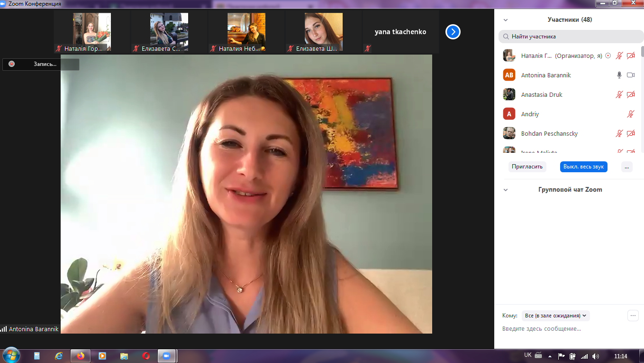The image size is (644, 363).
Task: Click the Запись recording indicator
Action: coord(41,64)
